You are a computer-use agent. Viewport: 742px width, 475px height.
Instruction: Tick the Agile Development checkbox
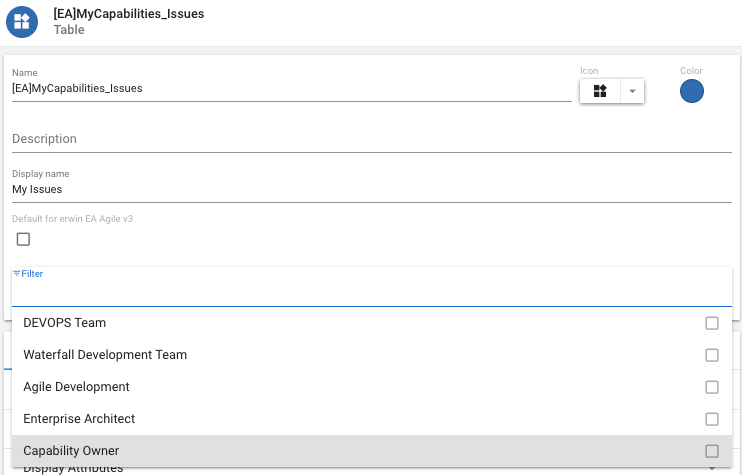712,387
